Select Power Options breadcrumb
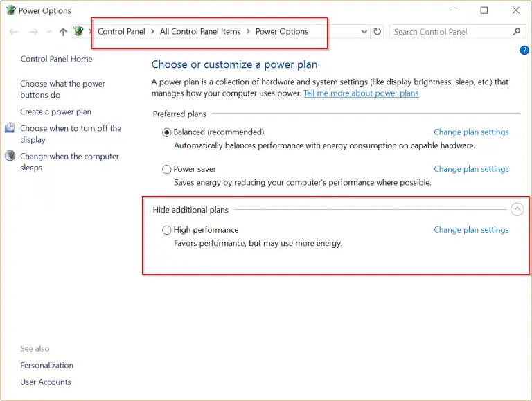 (x=282, y=32)
